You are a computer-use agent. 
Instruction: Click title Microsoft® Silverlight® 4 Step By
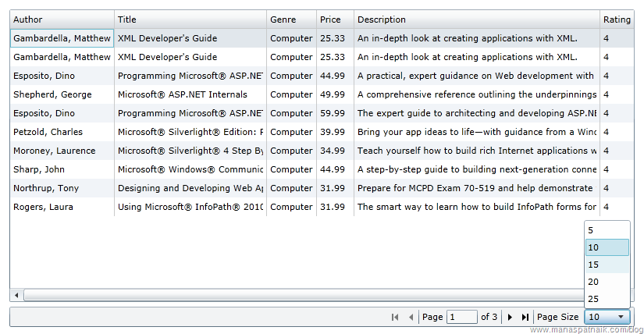(x=190, y=151)
